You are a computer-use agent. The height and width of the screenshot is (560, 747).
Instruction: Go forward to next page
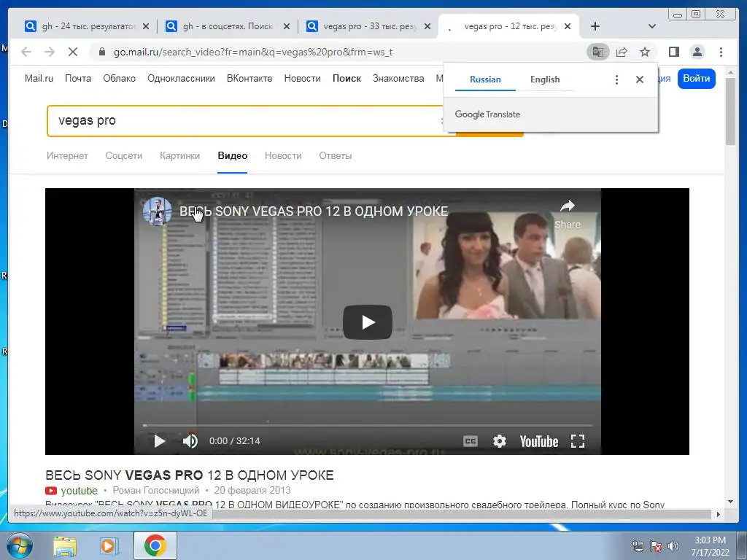[x=50, y=52]
